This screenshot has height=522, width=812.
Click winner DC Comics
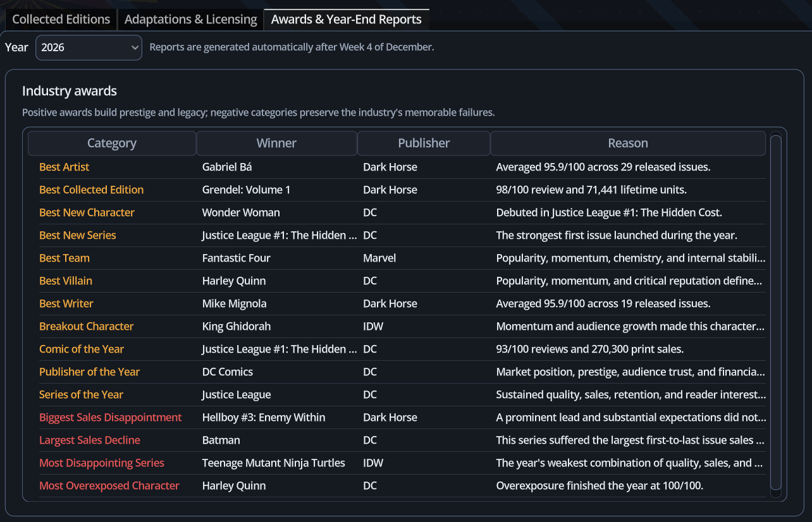coord(228,372)
